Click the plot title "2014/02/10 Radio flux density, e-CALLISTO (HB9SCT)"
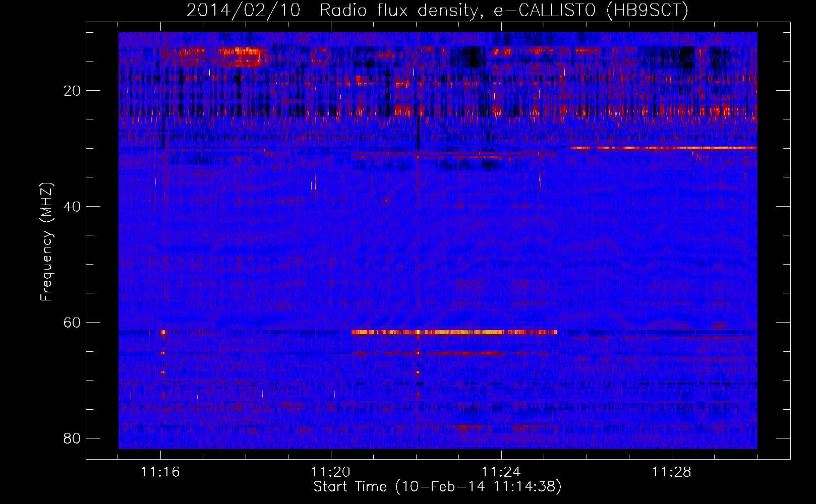 (x=437, y=11)
